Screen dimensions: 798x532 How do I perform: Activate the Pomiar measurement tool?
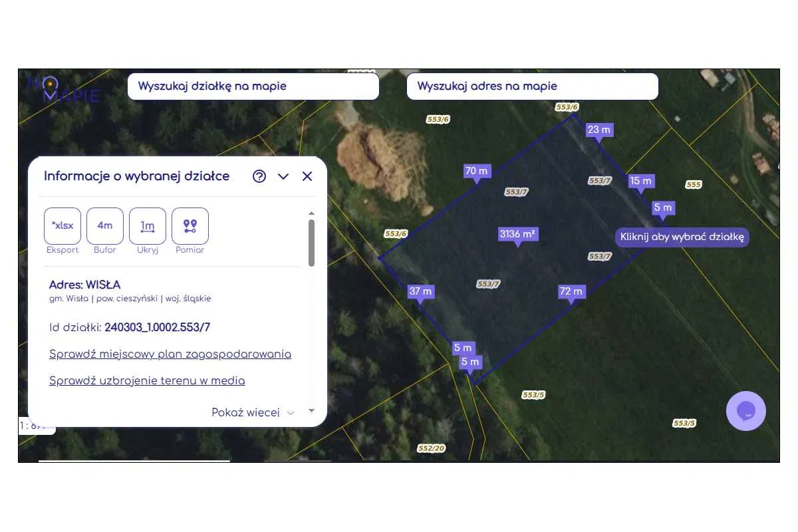(190, 226)
